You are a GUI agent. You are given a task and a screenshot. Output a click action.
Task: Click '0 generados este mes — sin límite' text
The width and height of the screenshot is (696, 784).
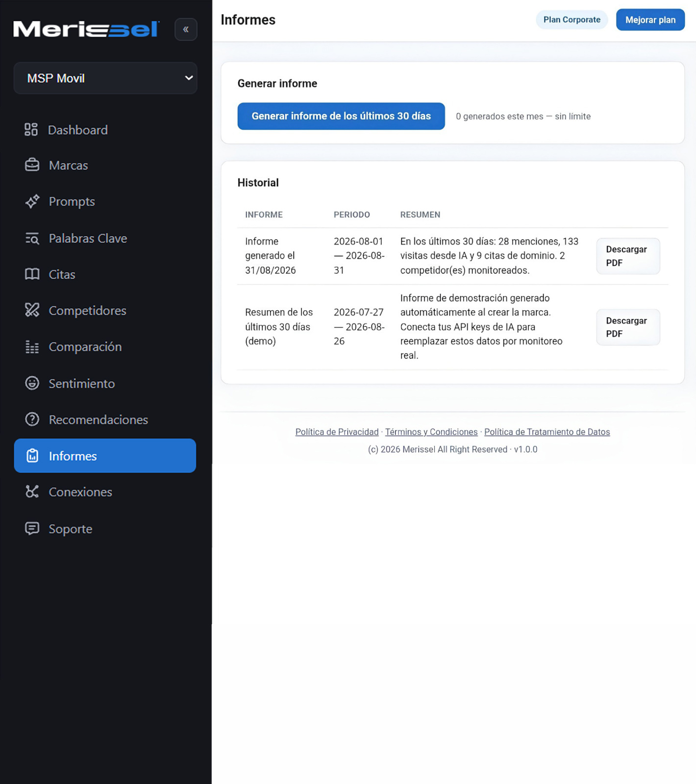point(523,117)
